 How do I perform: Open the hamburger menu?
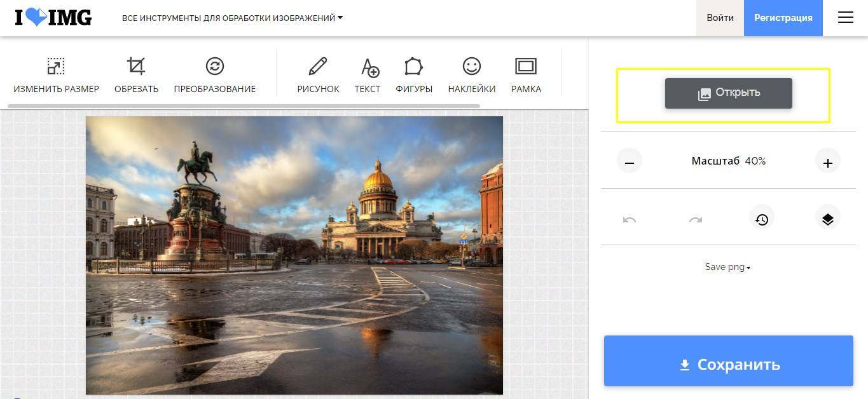pyautogui.click(x=845, y=18)
